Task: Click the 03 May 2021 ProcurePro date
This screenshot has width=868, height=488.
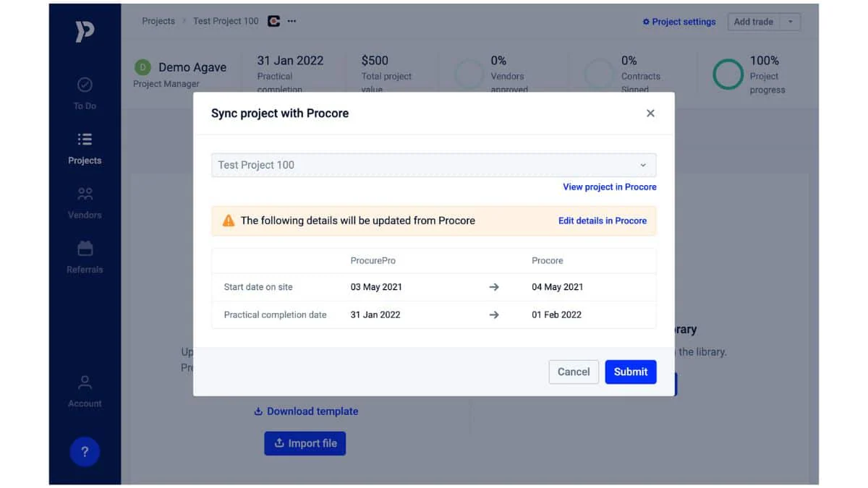Action: pos(376,287)
